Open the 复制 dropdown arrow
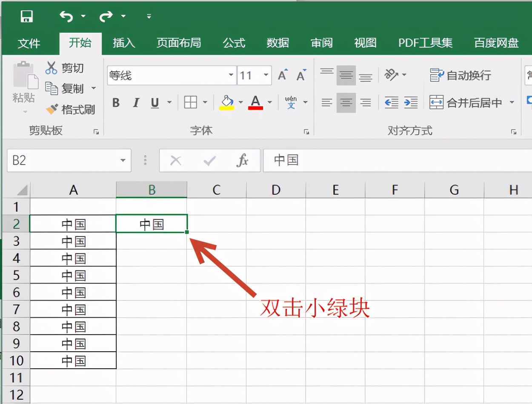The height and width of the screenshot is (404, 532). (x=94, y=88)
